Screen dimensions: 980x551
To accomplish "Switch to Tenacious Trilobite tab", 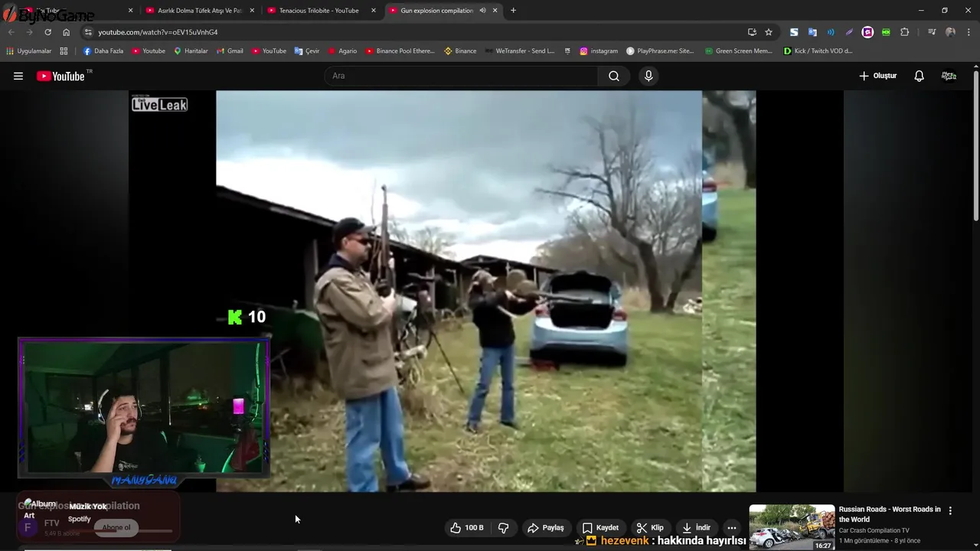I will click(318, 11).
